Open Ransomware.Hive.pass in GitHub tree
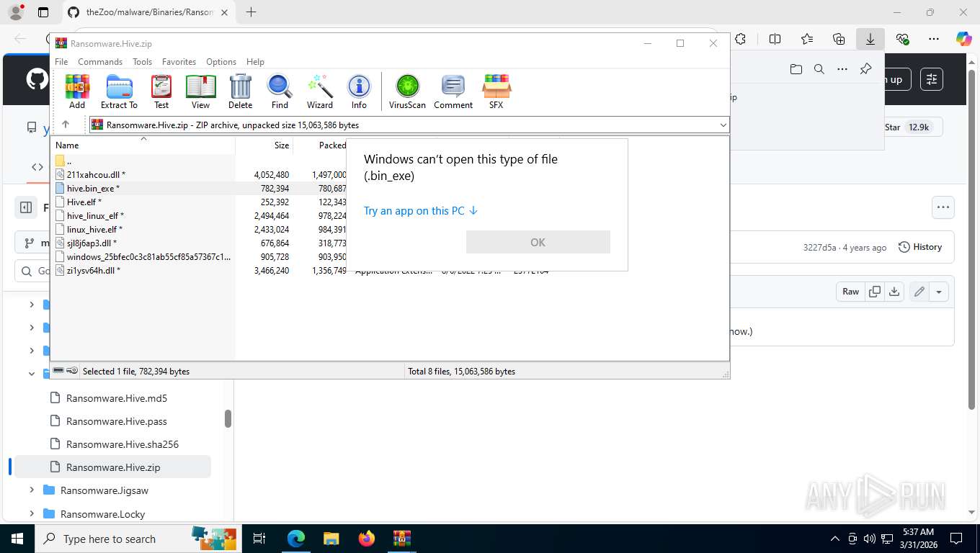 (117, 421)
